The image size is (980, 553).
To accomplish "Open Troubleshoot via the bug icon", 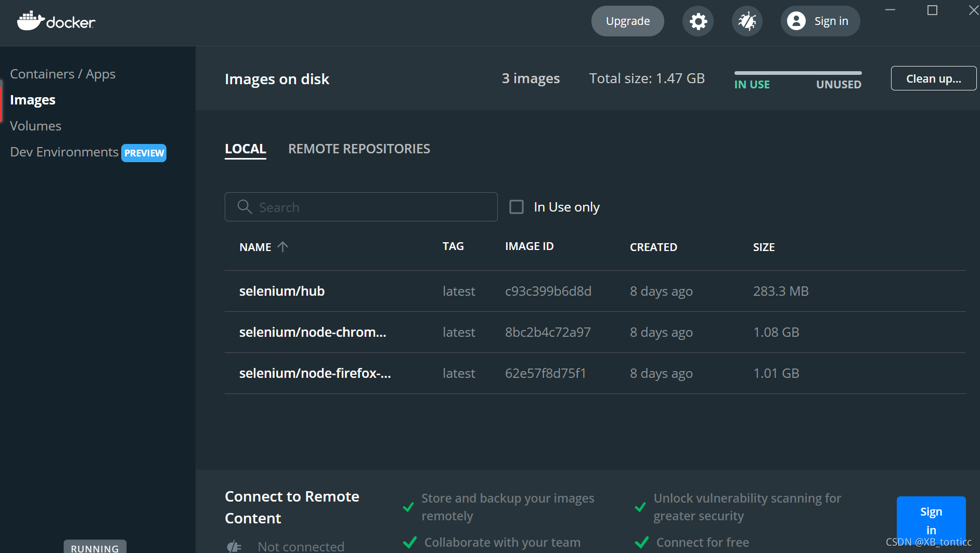I will click(x=747, y=21).
